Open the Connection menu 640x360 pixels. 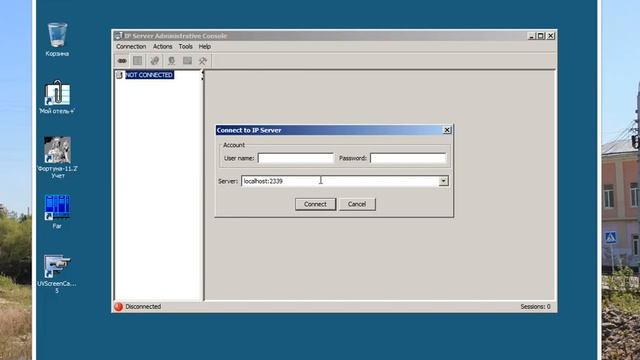131,47
